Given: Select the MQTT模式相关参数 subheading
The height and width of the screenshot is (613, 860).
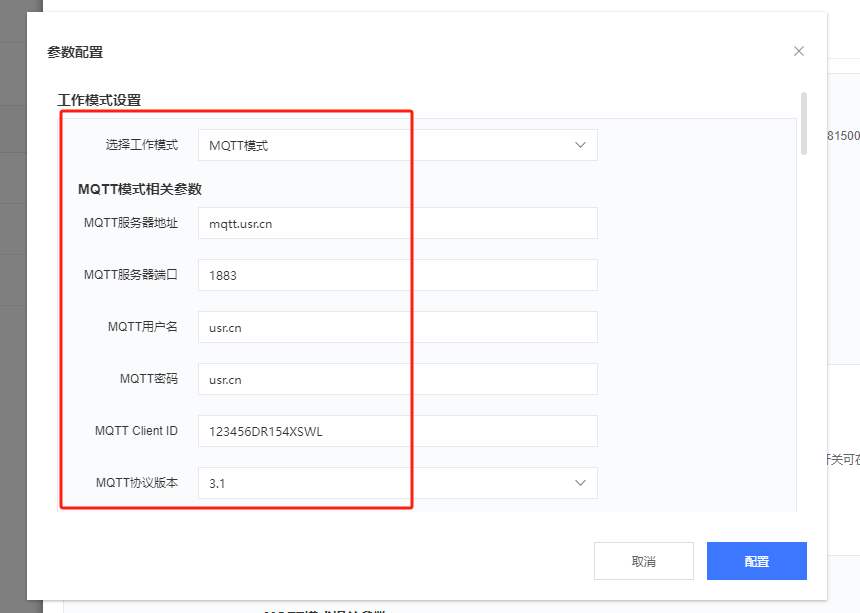Looking at the screenshot, I should tap(140, 189).
